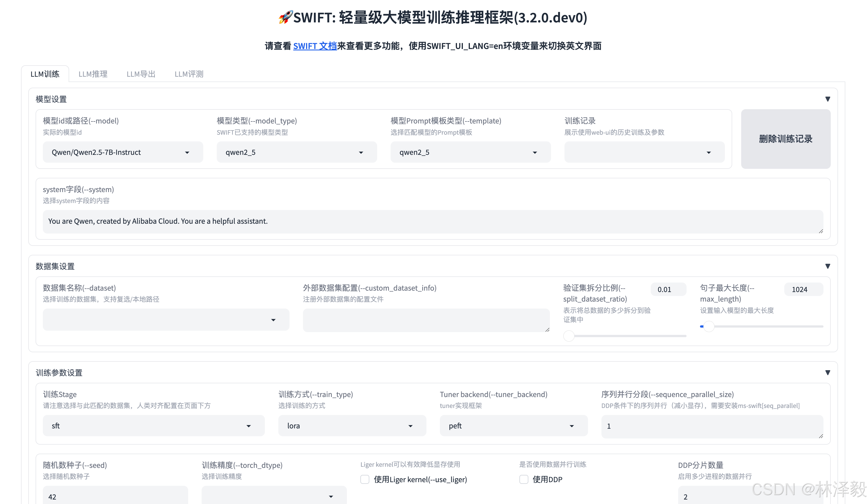Collapse the 数据集设置 section arrow
868x504 pixels.
pyautogui.click(x=827, y=266)
